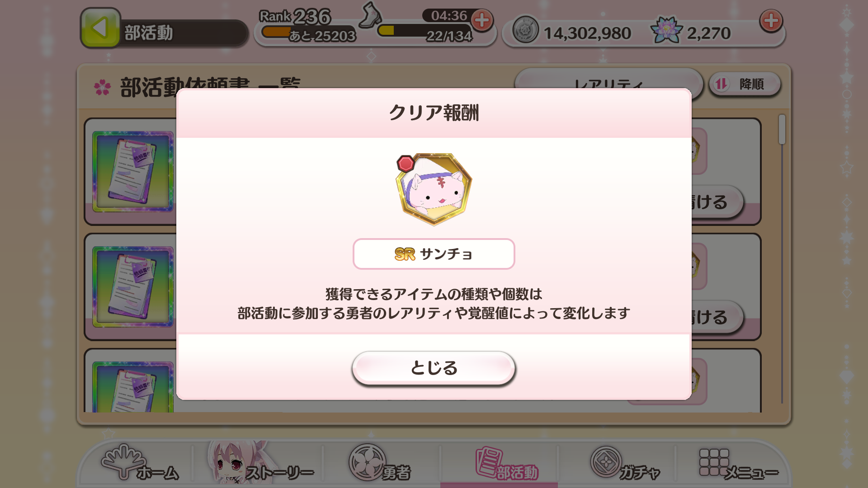
Task: Select the second request clipboard thumbnail
Action: (133, 287)
